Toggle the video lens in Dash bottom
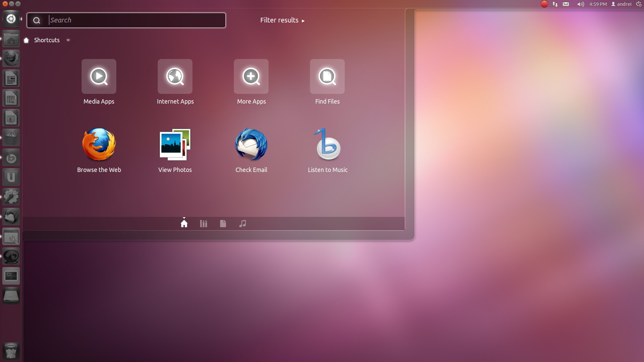644x362 pixels. [243, 223]
